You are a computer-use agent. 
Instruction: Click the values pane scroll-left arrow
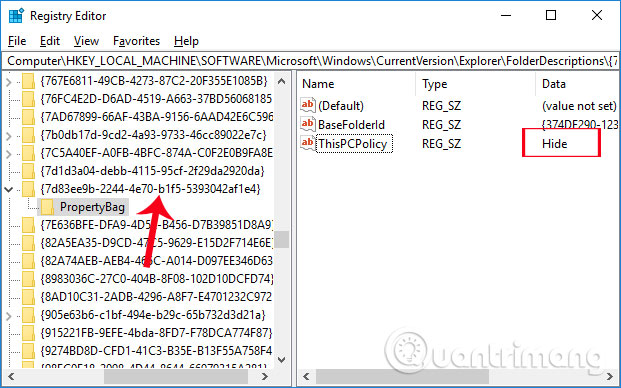coord(306,376)
